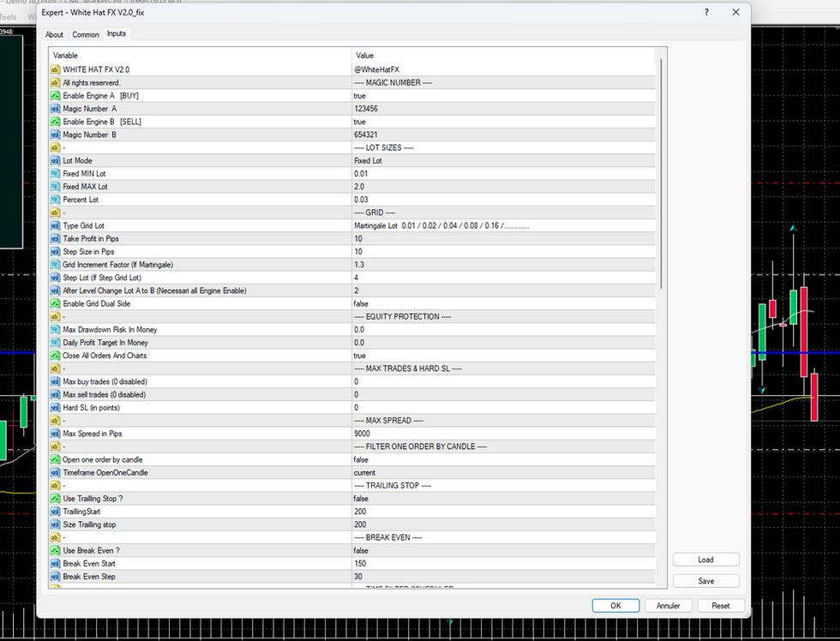The width and height of the screenshot is (840, 641).
Task: Select the Inputs tab
Action: coord(117,33)
